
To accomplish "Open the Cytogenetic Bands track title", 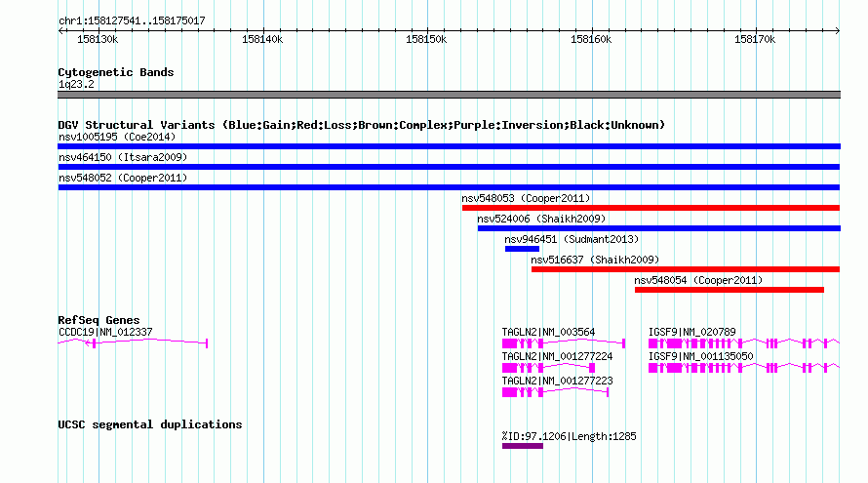I will coord(116,72).
